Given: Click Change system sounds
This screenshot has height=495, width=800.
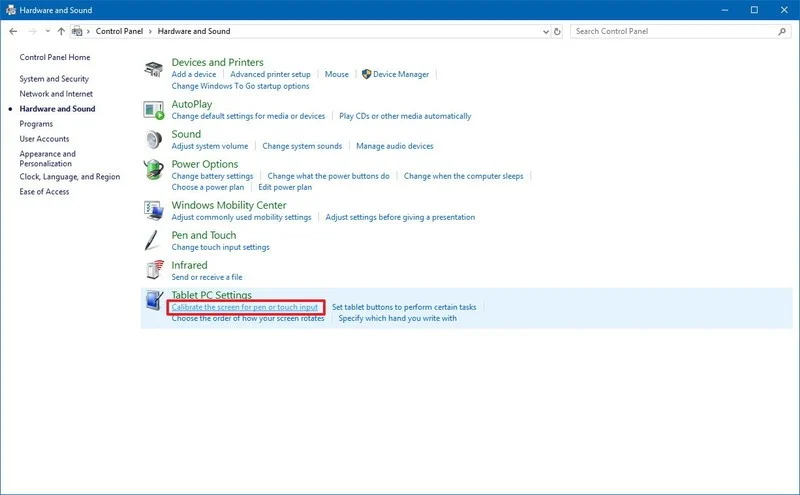Looking at the screenshot, I should click(302, 146).
